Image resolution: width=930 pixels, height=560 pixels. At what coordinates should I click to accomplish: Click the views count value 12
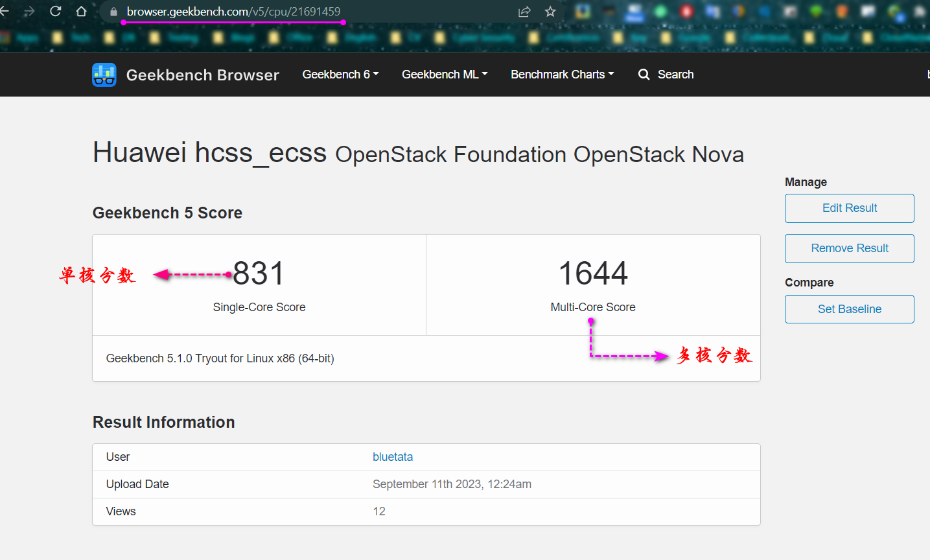pos(379,511)
